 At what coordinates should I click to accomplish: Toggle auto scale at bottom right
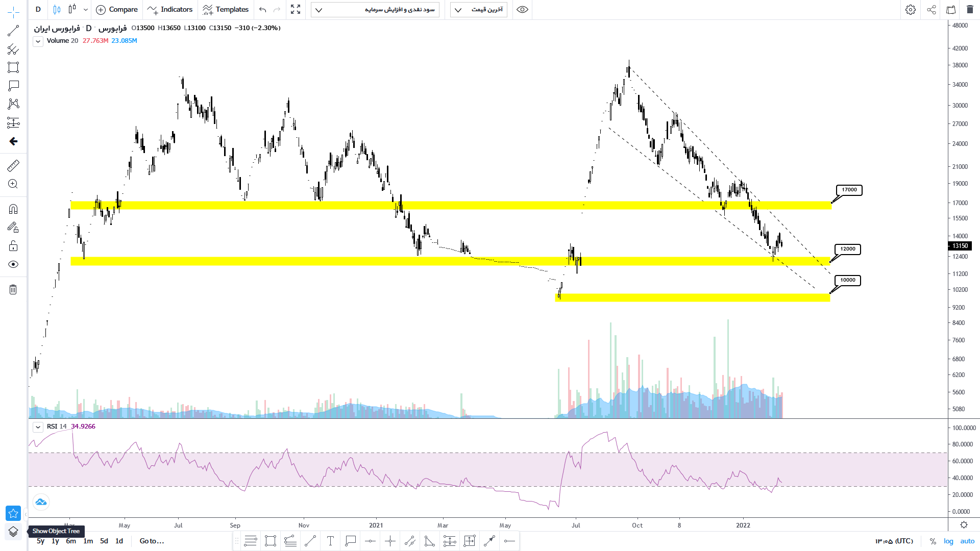[967, 541]
